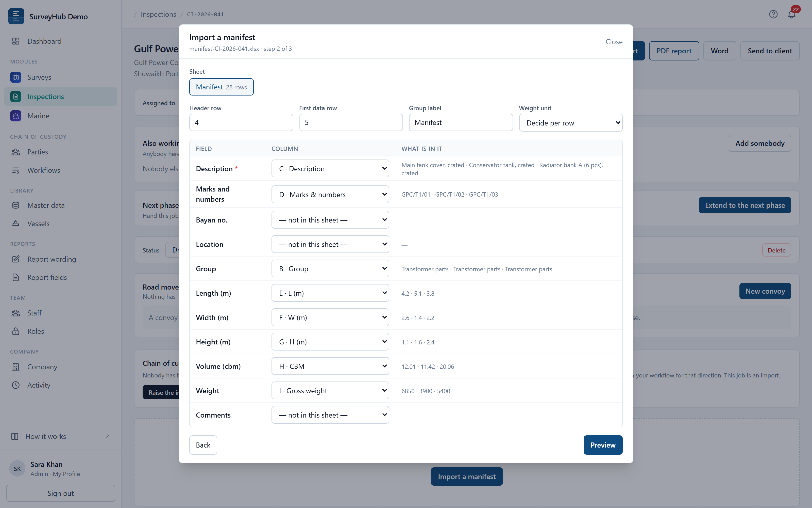This screenshot has height=508, width=812.
Task: Open the Width (m) column dropdown
Action: coord(330,317)
